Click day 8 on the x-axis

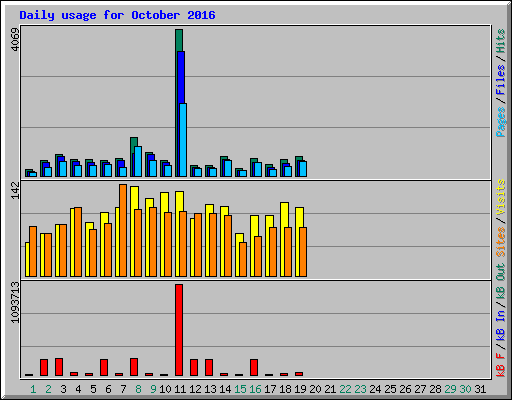pos(138,389)
